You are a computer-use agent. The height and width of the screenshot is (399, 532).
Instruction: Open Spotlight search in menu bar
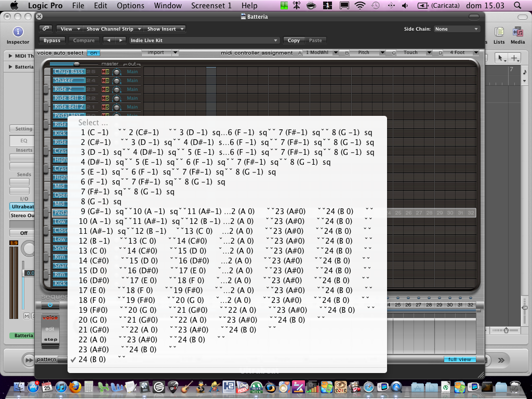coord(517,5)
